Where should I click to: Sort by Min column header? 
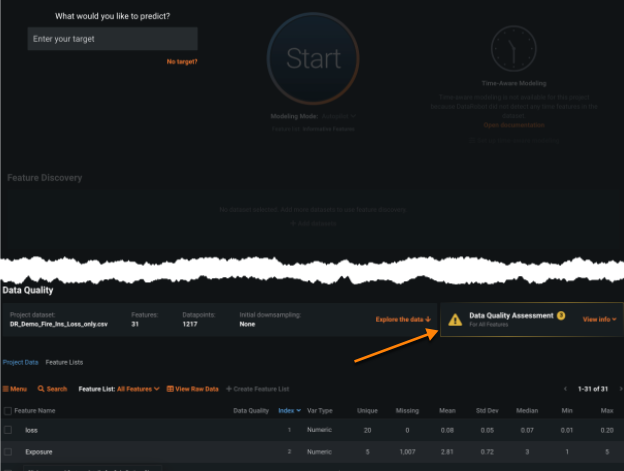pos(567,411)
